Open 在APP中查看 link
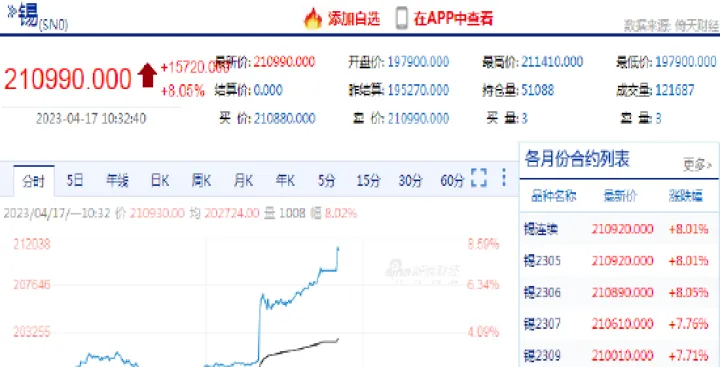Viewport: 720px width, 367px height. click(453, 19)
